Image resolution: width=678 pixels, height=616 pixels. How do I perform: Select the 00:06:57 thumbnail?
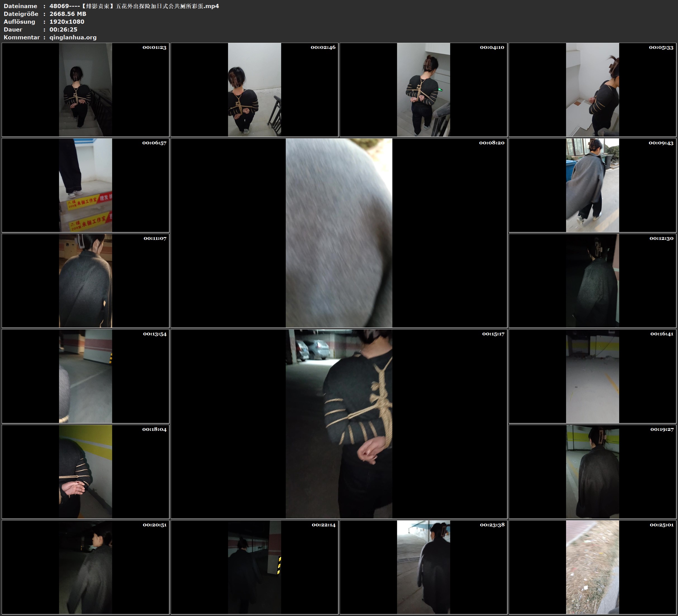(85, 185)
